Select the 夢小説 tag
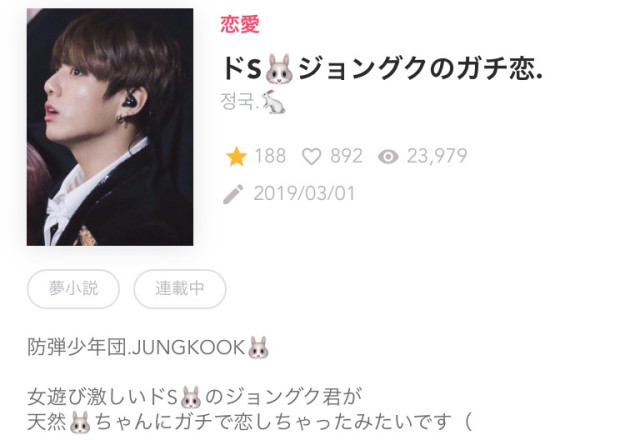Image resolution: width=624 pixels, height=440 pixels. click(73, 289)
